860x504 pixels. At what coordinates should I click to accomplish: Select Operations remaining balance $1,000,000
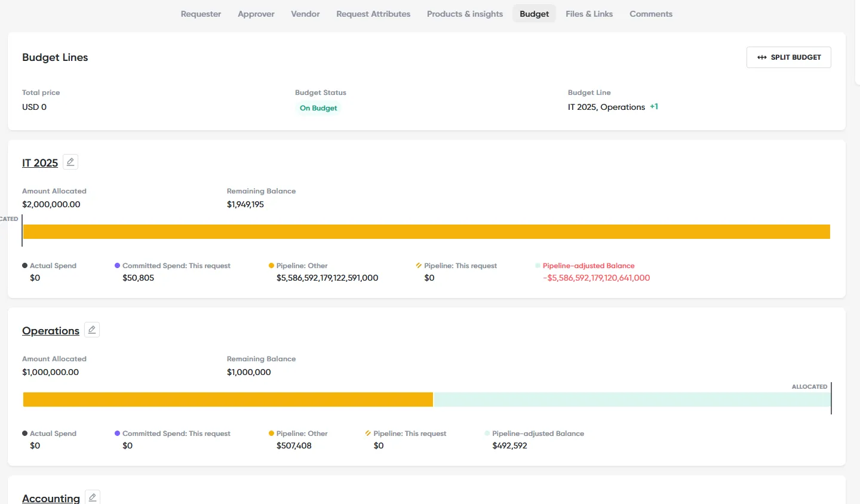(x=248, y=372)
